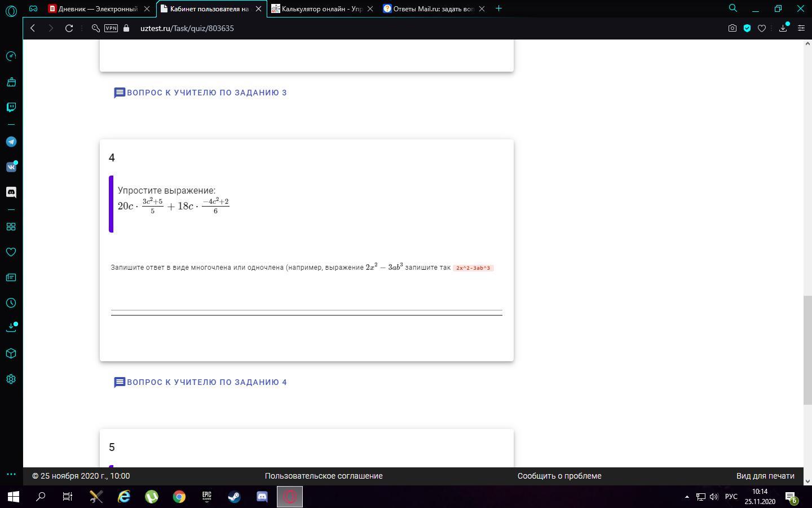This screenshot has height=508, width=812.
Task: Close the Кабинет пользователя tab
Action: pyautogui.click(x=258, y=9)
